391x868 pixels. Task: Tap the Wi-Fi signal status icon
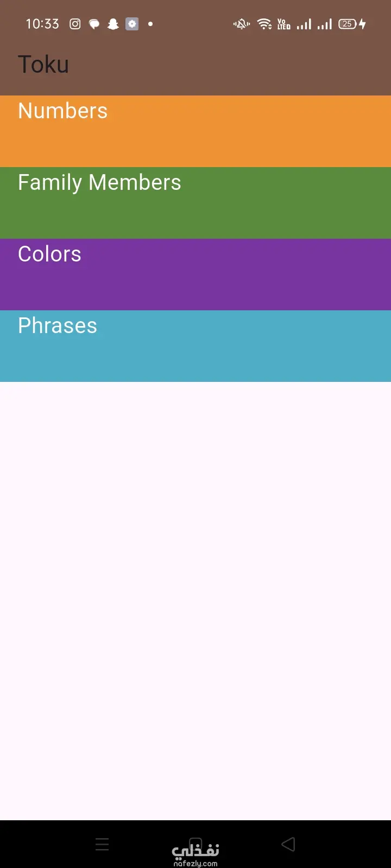264,24
